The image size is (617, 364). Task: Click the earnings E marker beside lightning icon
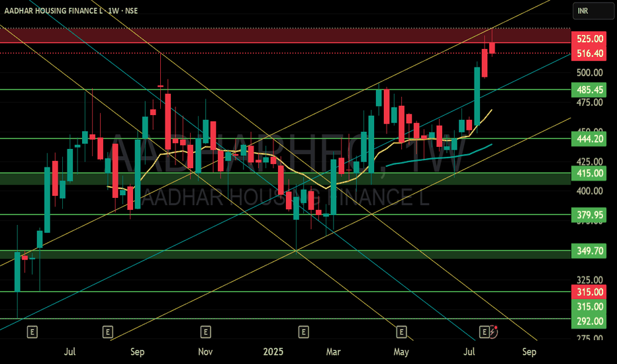(485, 332)
